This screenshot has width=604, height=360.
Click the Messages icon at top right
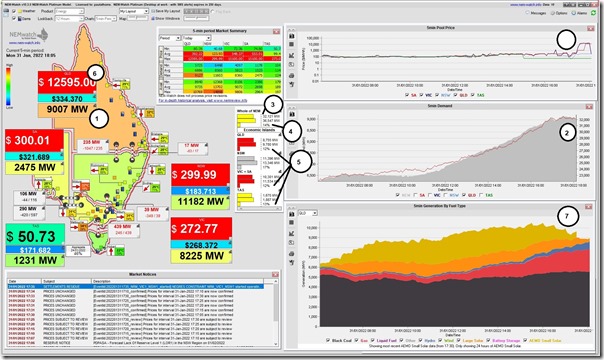(x=528, y=13)
